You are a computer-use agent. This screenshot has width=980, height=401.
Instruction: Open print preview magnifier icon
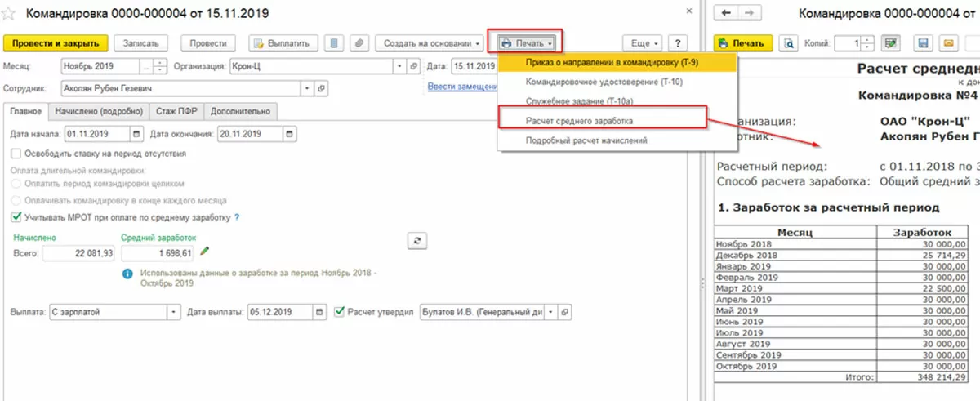[x=789, y=43]
